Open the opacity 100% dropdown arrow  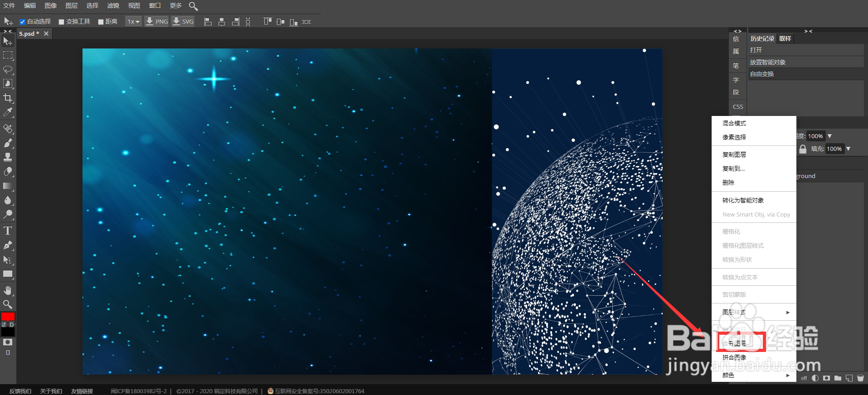pyautogui.click(x=829, y=136)
